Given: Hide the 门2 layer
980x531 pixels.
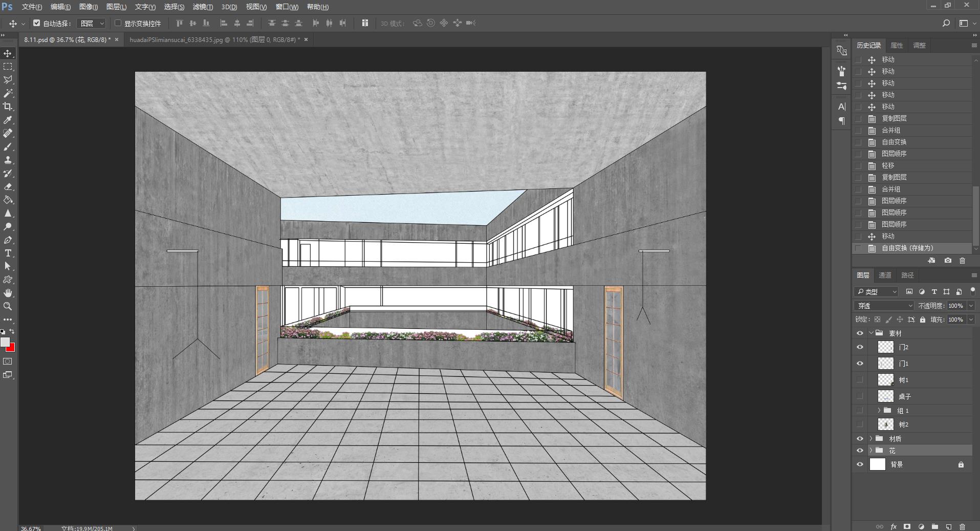Looking at the screenshot, I should tap(860, 347).
